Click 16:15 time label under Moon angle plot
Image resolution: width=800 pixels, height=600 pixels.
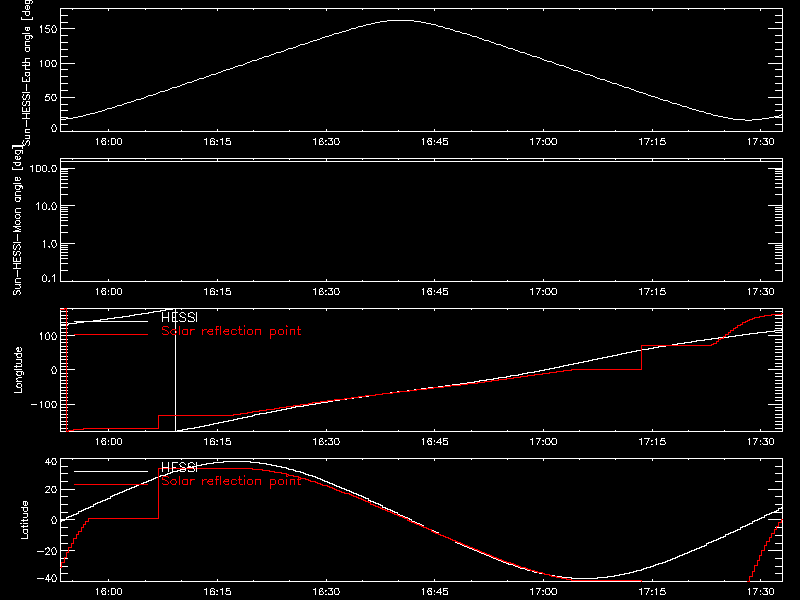pyautogui.click(x=217, y=292)
